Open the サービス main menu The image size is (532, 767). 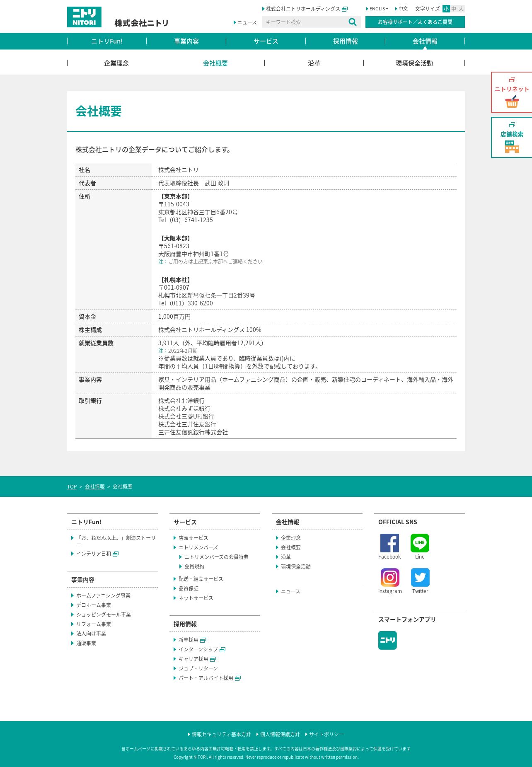click(266, 41)
